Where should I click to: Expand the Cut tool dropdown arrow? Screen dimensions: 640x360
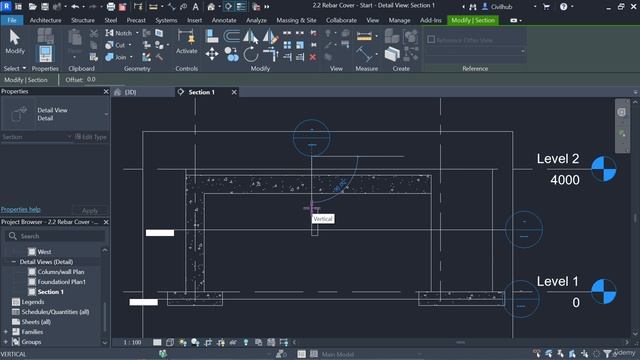[x=130, y=45]
